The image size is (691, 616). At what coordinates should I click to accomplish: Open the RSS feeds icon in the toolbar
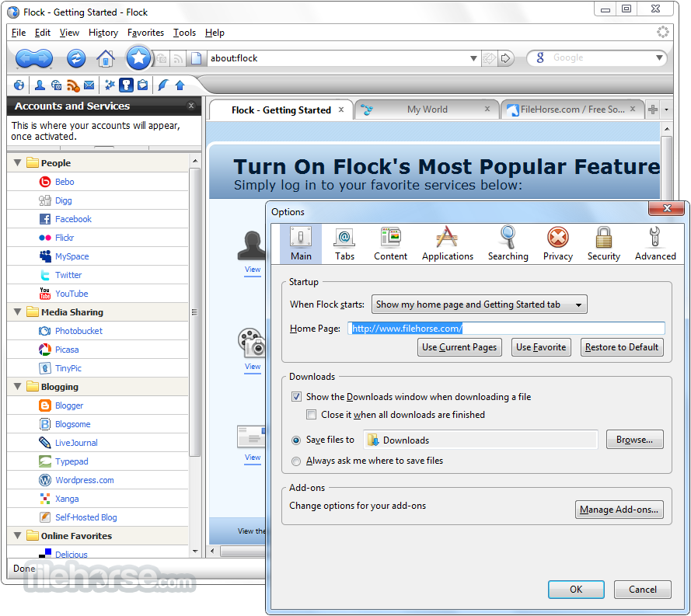[73, 85]
